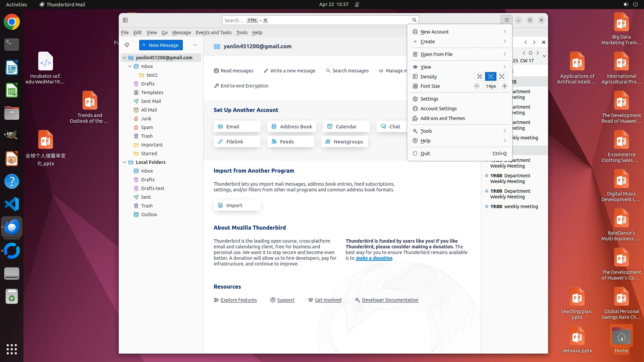Image resolution: width=644 pixels, height=362 pixels.
Task: Select compact density option
Action: [x=480, y=76]
